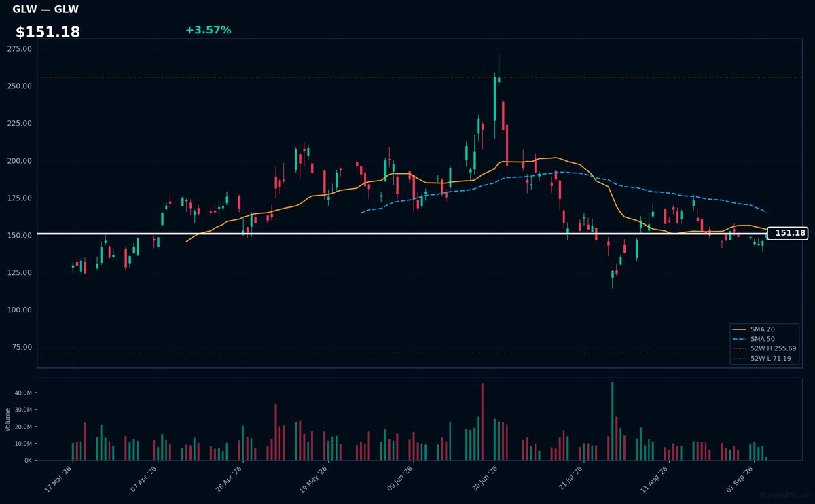Click the GLW — GLW chart title
The height and width of the screenshot is (504, 815).
pos(46,10)
